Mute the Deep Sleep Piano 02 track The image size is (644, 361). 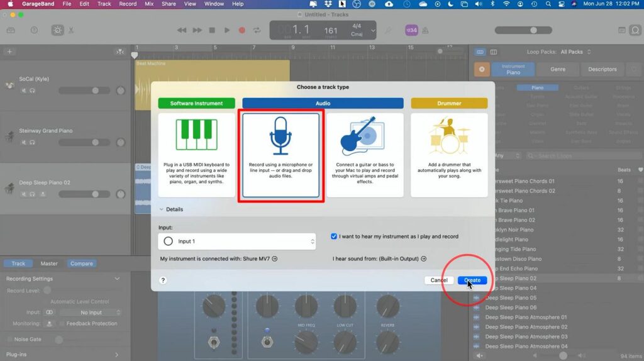click(24, 194)
